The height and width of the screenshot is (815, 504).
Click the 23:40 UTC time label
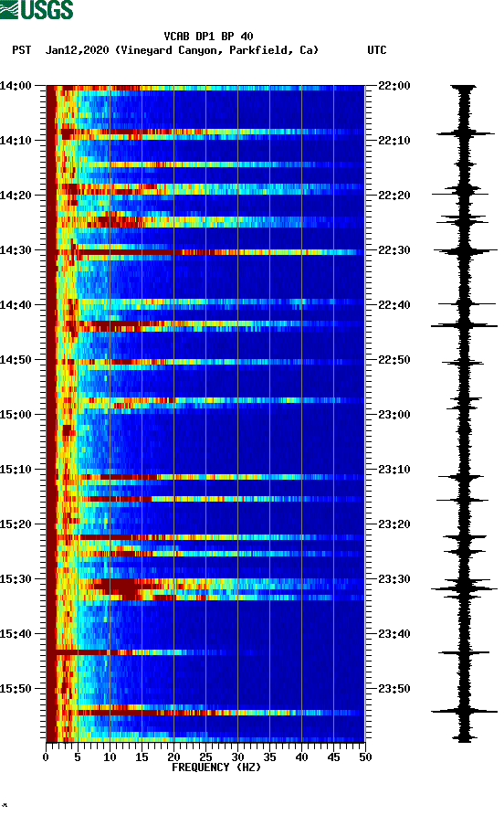(x=394, y=634)
